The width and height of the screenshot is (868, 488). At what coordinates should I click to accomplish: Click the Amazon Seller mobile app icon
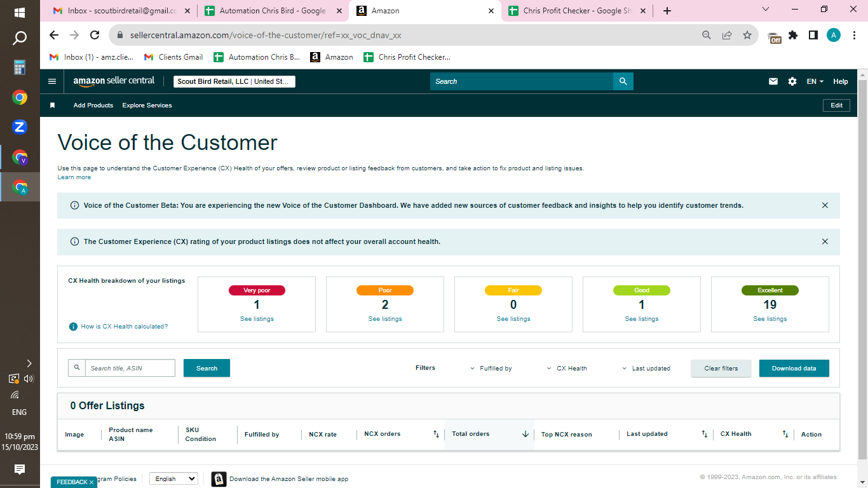pyautogui.click(x=219, y=479)
